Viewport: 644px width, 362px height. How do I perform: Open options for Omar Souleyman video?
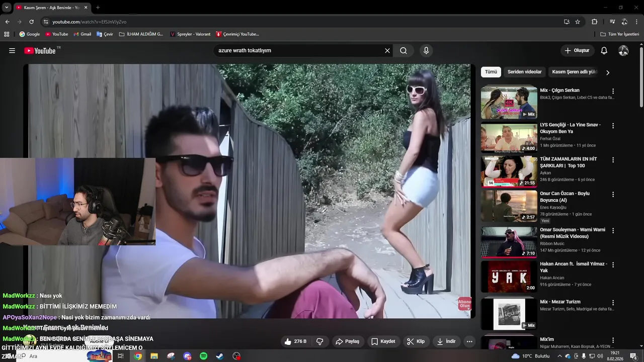coord(613,231)
